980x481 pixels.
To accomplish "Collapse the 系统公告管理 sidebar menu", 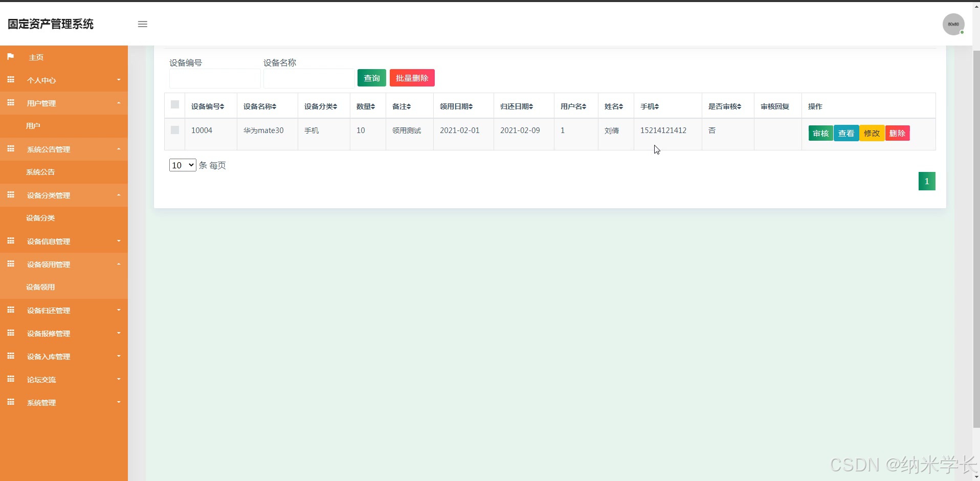I will pos(64,149).
